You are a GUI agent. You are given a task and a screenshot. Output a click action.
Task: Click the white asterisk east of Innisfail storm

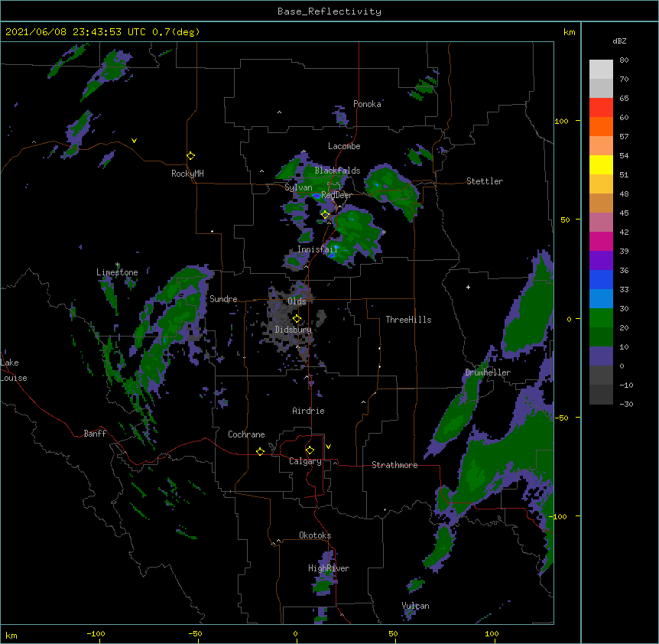384,232
